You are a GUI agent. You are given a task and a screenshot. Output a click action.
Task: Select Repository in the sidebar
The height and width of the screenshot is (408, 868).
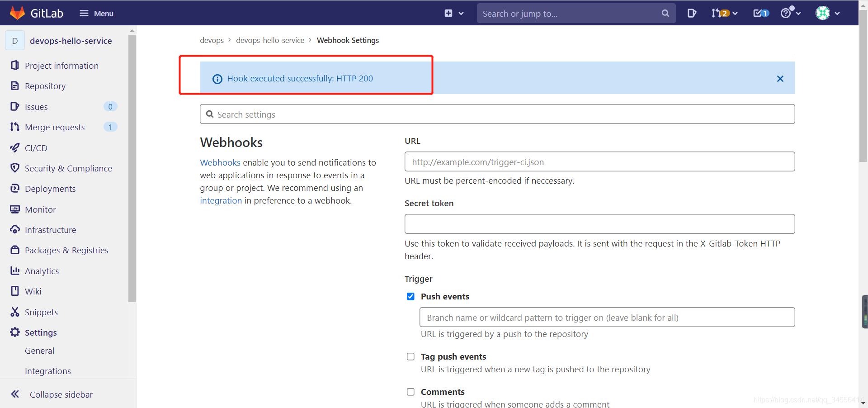tap(44, 86)
